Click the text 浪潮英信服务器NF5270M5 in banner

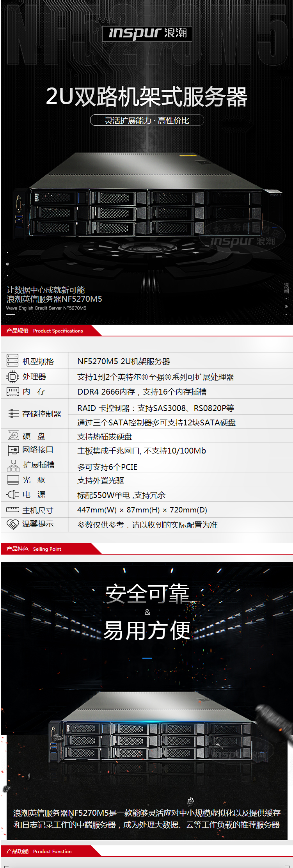54,299
